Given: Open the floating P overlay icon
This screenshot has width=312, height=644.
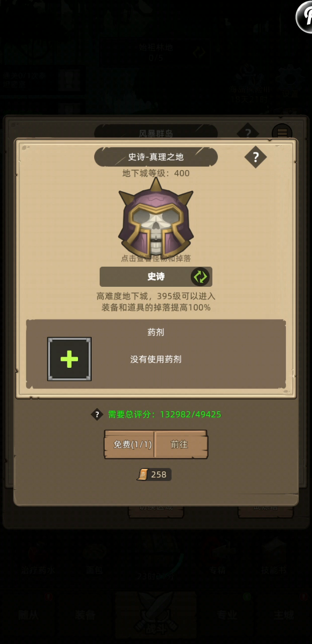Looking at the screenshot, I should (x=304, y=17).
